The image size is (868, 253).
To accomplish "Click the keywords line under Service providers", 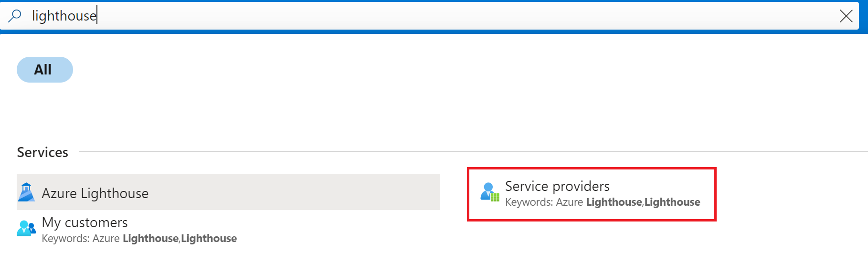I will (x=603, y=202).
